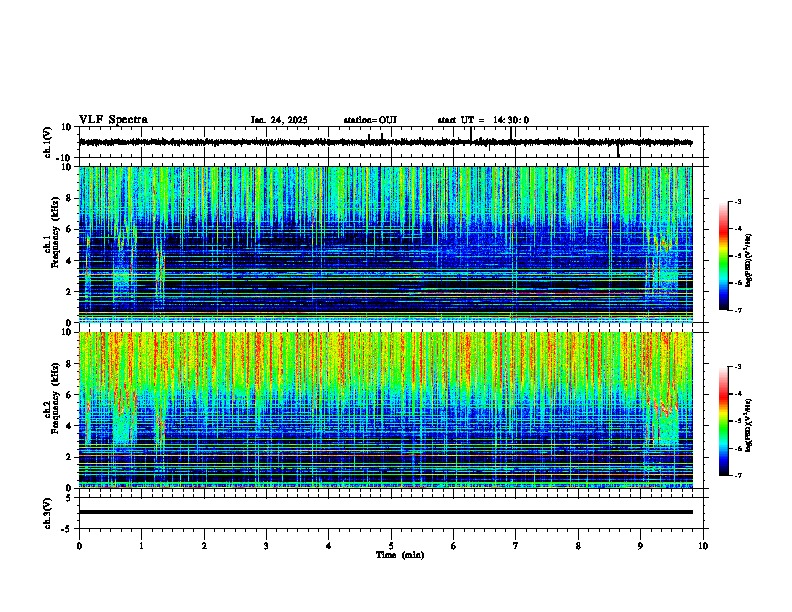Viewport: 792px width, 612px height.
Task: Click the ch.2 'Frequency (kHz)' axis label
Action: point(54,398)
